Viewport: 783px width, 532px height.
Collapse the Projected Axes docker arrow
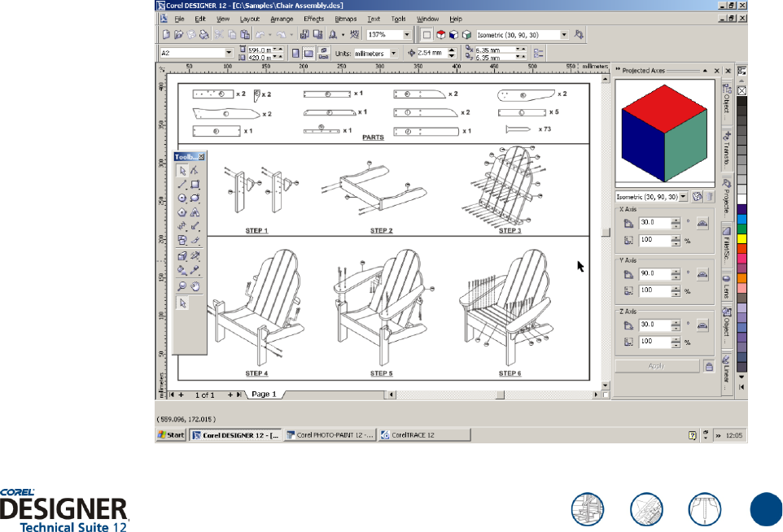[x=705, y=71]
